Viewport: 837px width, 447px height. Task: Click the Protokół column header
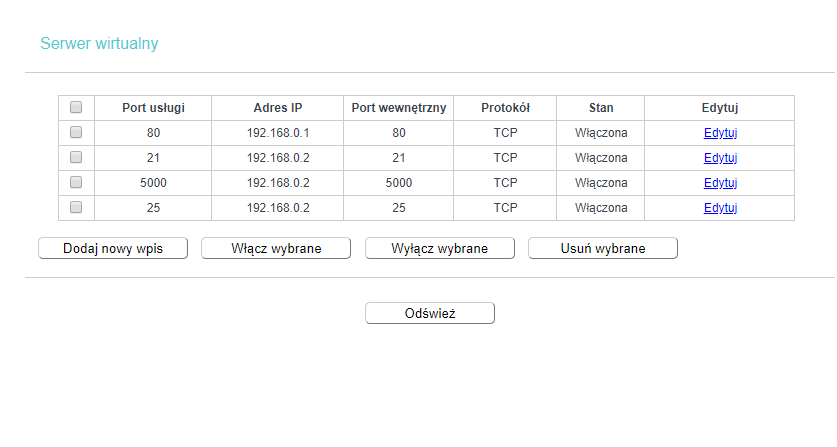click(506, 108)
